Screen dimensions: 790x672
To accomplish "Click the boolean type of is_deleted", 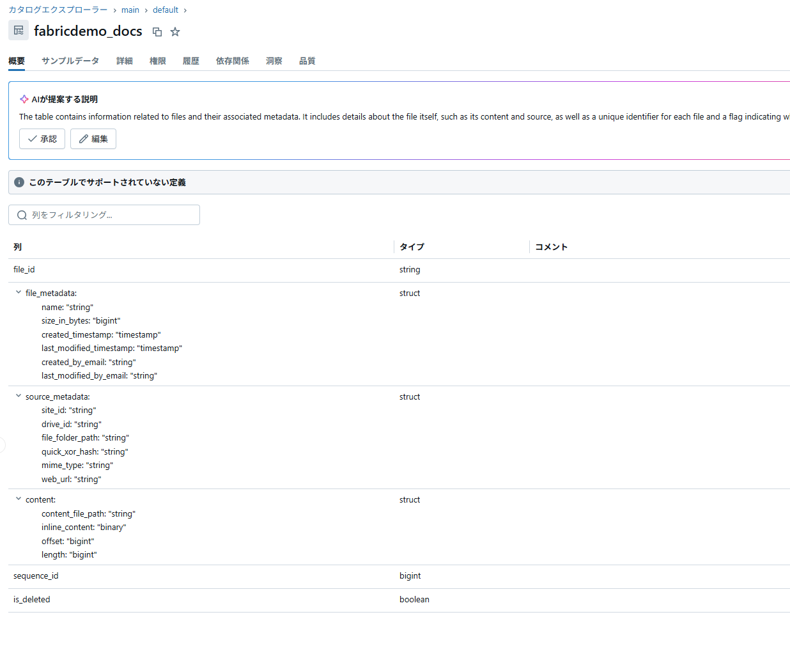I will [414, 600].
